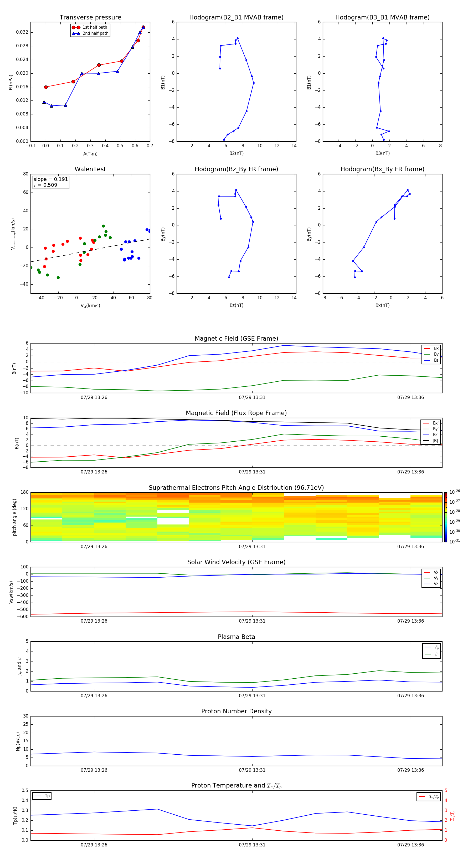Click the 'Bz(nT)' x-axis label
The image size is (473, 868).
[236, 305]
